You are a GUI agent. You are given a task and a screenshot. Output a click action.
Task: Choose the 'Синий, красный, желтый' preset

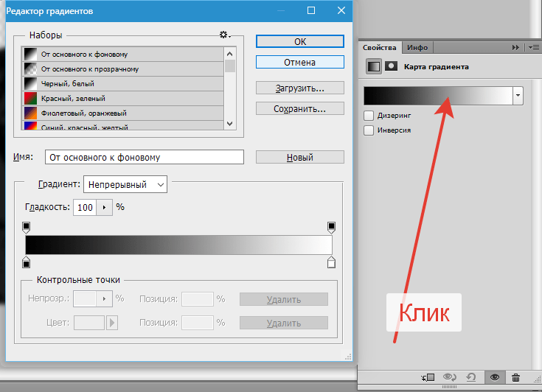click(x=123, y=126)
